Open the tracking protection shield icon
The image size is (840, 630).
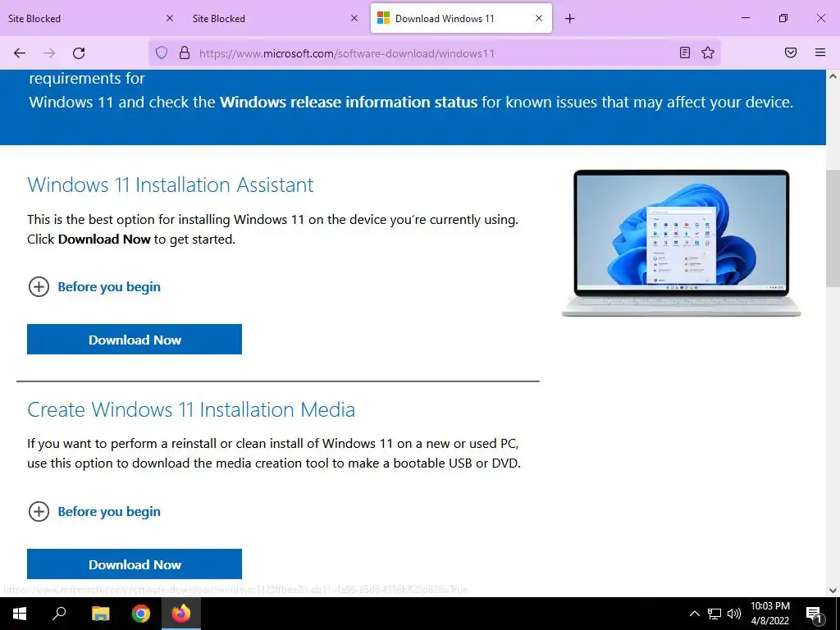tap(162, 52)
